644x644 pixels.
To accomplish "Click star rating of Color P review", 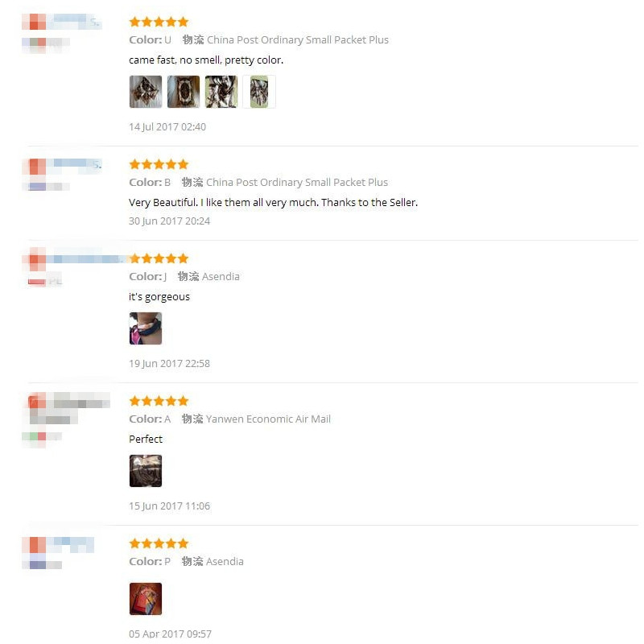I will 159,543.
